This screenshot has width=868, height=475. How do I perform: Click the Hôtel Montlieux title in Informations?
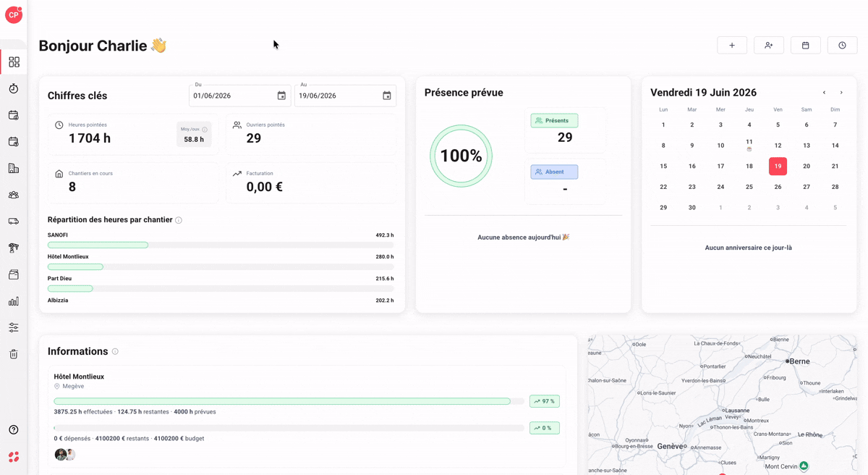click(x=79, y=377)
